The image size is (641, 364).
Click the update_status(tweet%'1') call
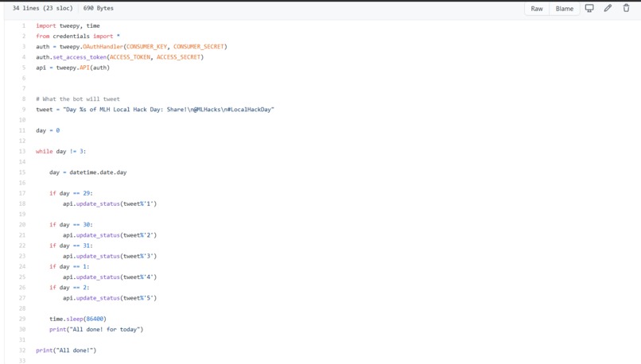pyautogui.click(x=110, y=204)
